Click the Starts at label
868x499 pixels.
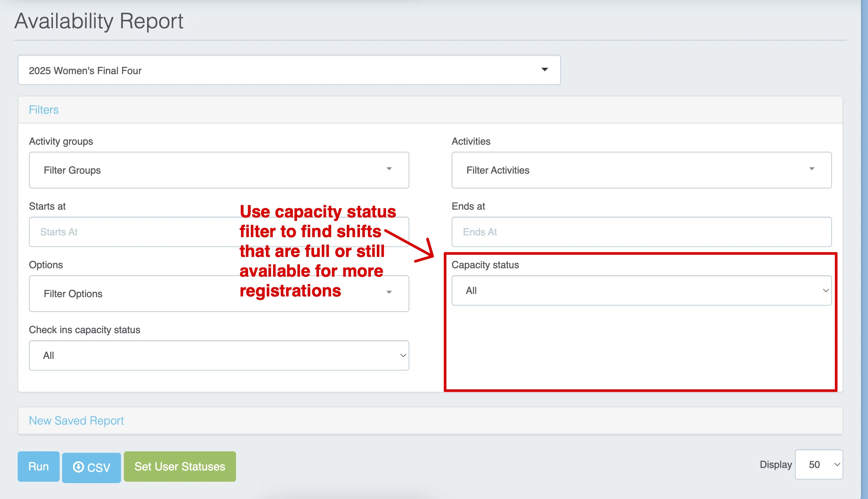click(x=47, y=206)
